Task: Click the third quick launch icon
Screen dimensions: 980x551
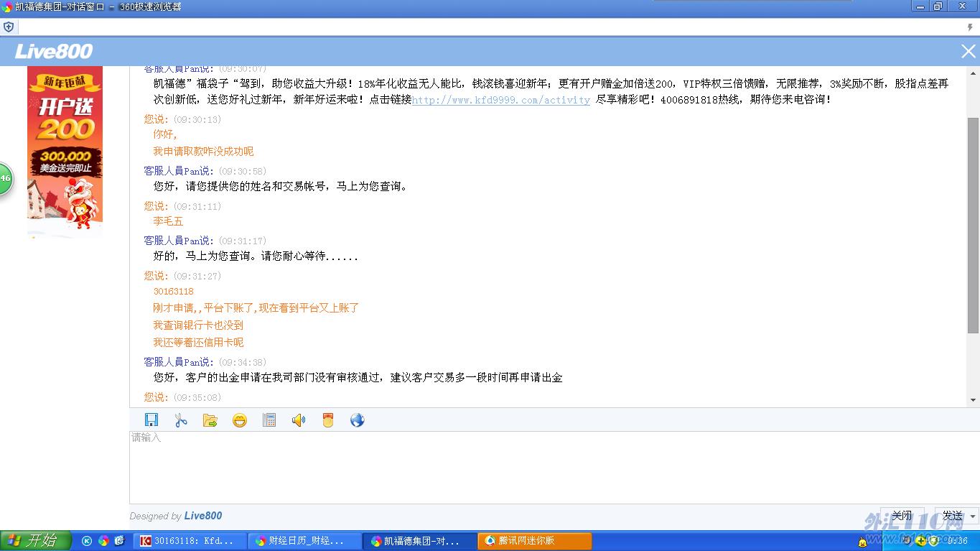Action: point(119,541)
